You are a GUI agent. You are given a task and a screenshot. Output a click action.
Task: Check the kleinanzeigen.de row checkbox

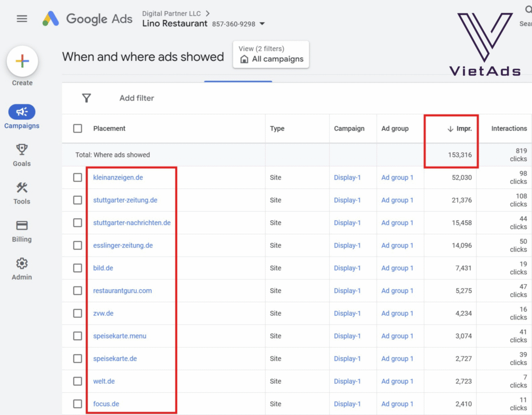pos(78,178)
